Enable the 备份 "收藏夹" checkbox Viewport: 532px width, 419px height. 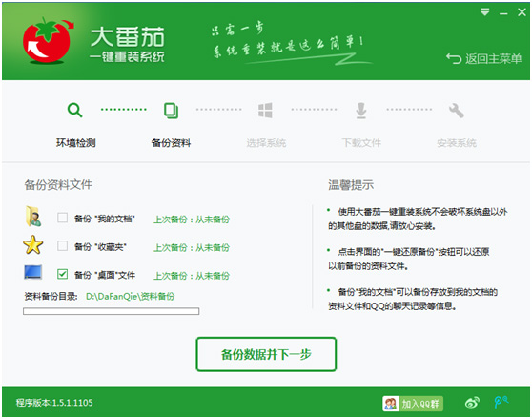62,246
